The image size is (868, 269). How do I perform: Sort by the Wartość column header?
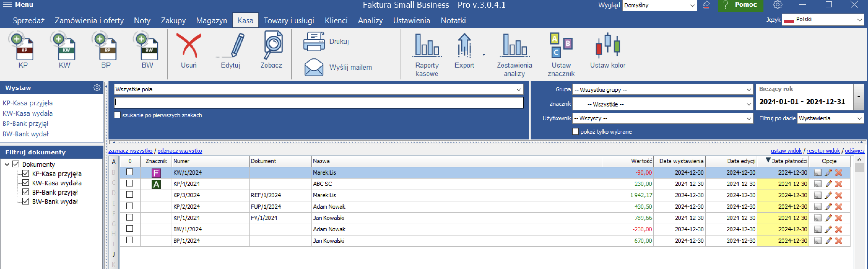(x=628, y=161)
